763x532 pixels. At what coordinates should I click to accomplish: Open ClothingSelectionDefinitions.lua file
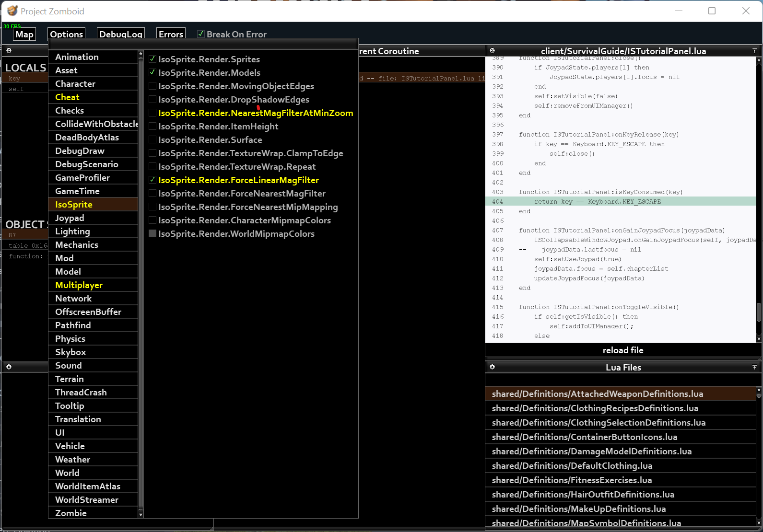coord(621,422)
